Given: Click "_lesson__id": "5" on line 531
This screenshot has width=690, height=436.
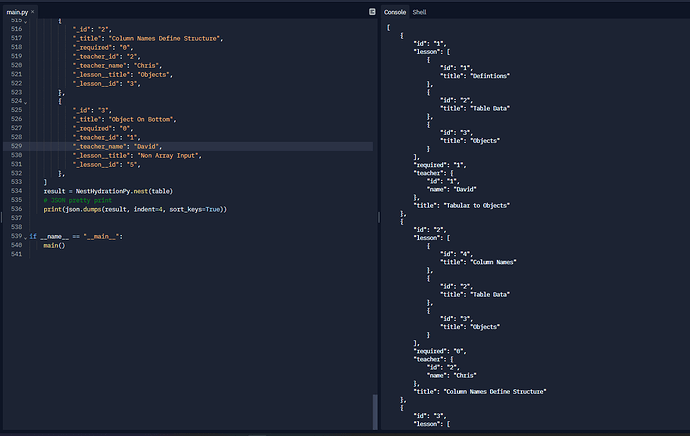Looking at the screenshot, I should (106, 165).
